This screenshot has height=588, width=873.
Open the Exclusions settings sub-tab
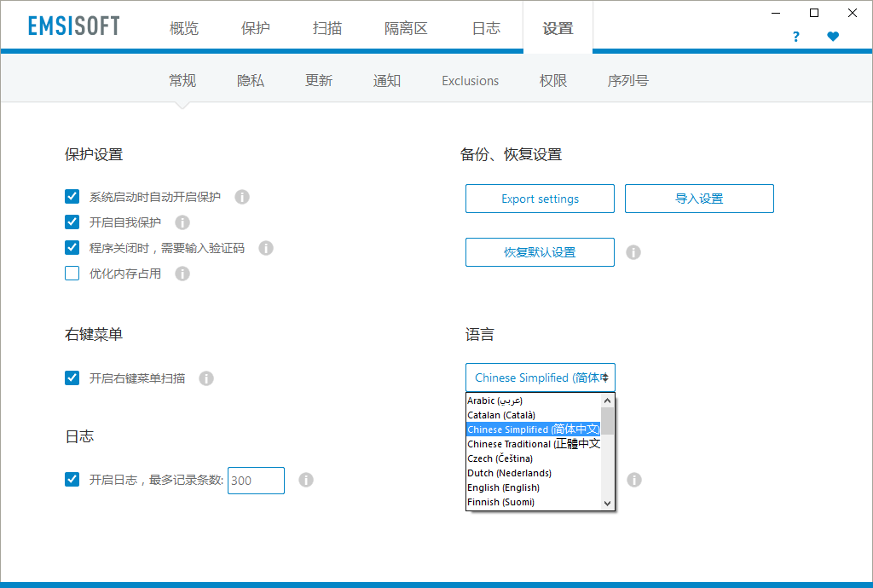pyautogui.click(x=471, y=81)
